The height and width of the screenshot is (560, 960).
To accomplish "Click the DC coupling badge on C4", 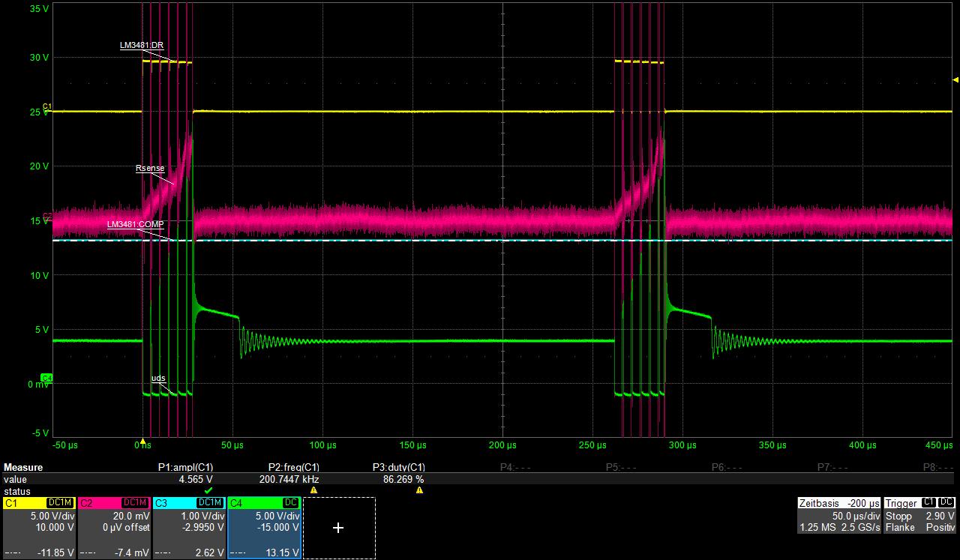I will point(291,502).
